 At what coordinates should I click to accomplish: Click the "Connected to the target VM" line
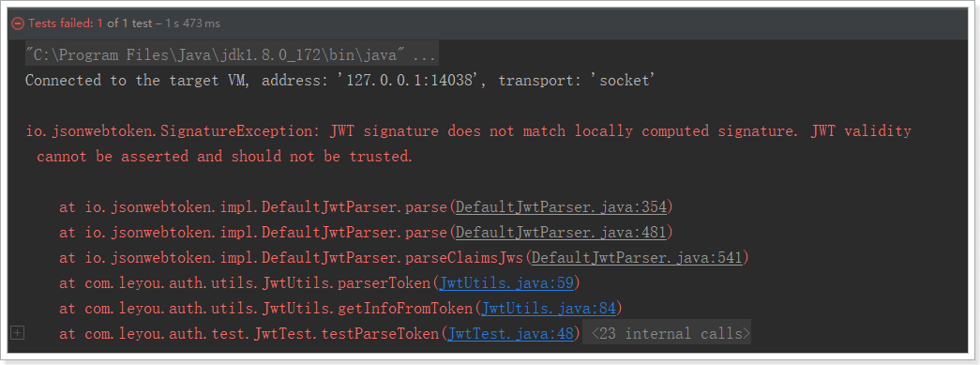[x=340, y=81]
